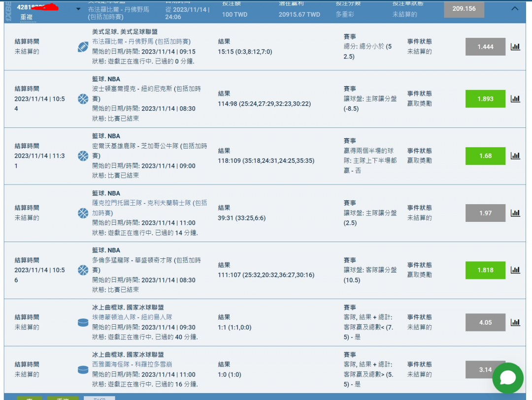Click the result 1:0 (1:0)
This screenshot has height=400, width=532.
coord(230,374)
